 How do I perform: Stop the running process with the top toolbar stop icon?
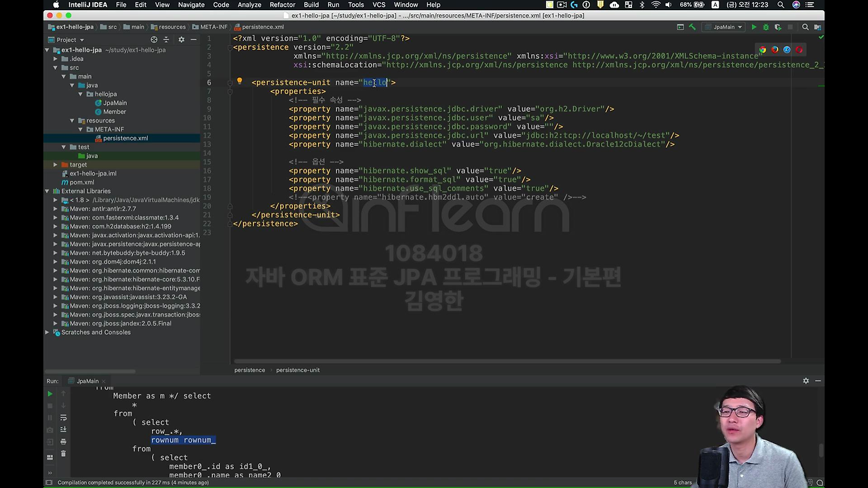point(791,27)
